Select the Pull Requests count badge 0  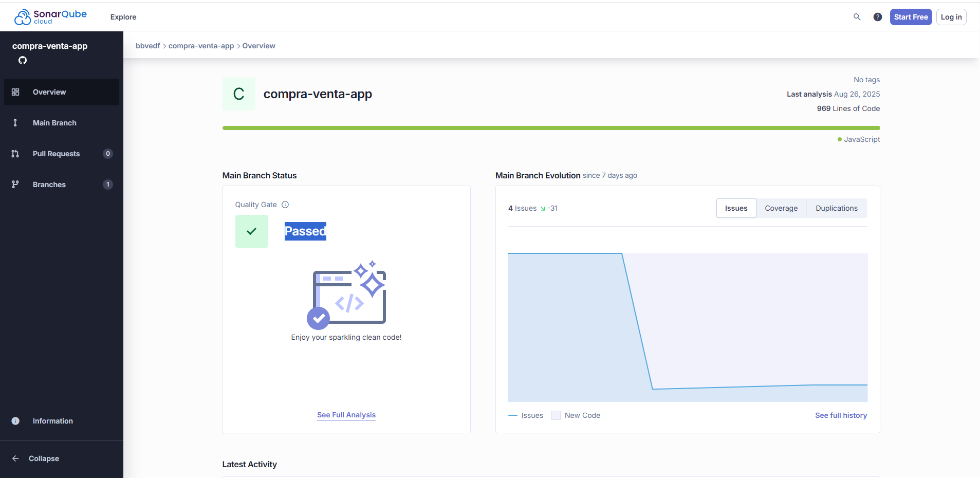[x=108, y=154]
